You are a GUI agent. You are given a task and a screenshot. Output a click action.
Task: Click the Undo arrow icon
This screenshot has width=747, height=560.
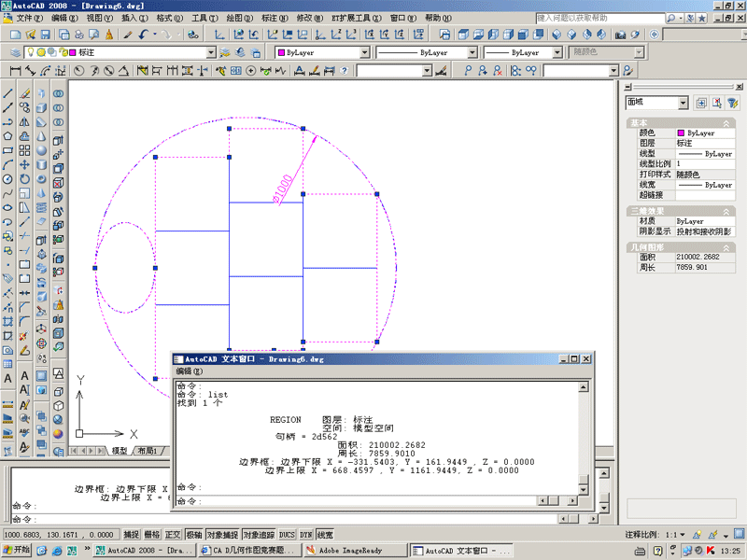(x=144, y=35)
